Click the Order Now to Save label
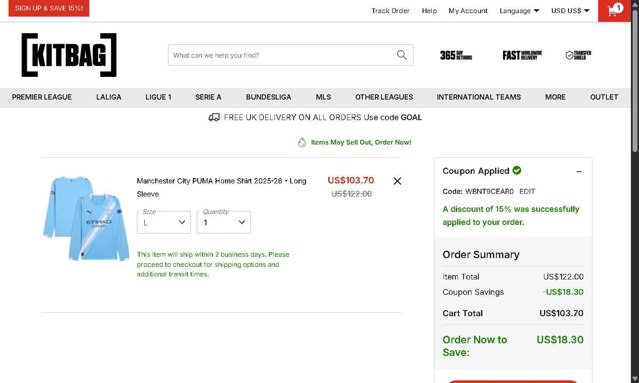Viewport: 639px width, 383px height. (475, 346)
